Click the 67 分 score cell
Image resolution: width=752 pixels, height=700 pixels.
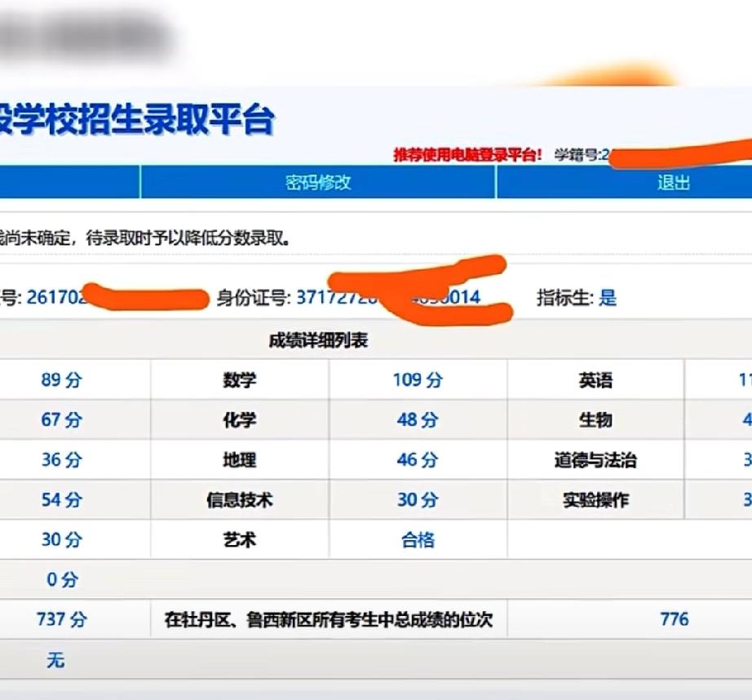(x=61, y=420)
